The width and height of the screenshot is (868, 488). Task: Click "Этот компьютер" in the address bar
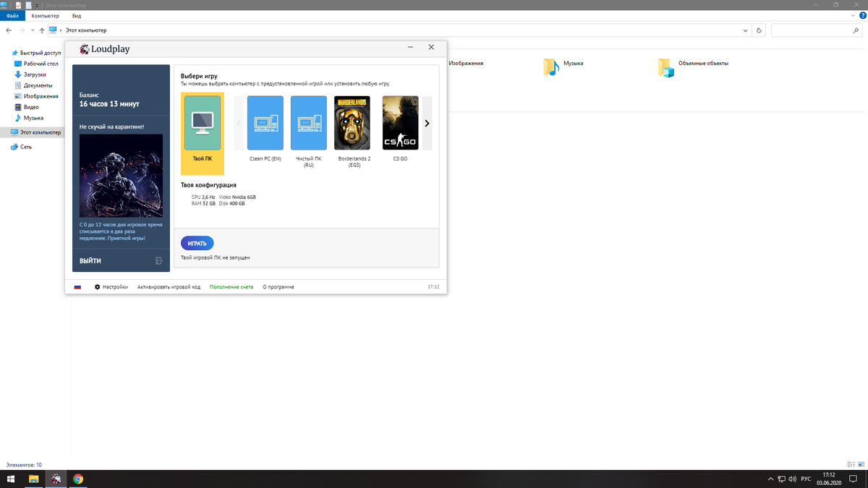(86, 30)
